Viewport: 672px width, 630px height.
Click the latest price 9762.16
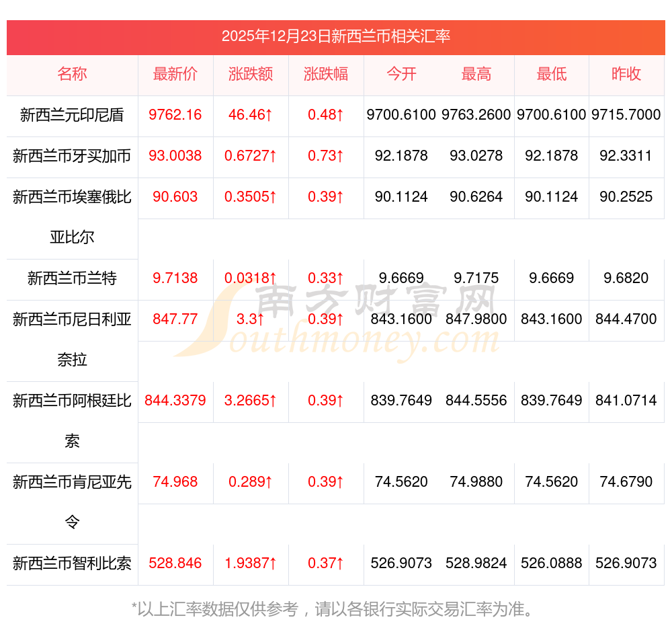pos(175,115)
